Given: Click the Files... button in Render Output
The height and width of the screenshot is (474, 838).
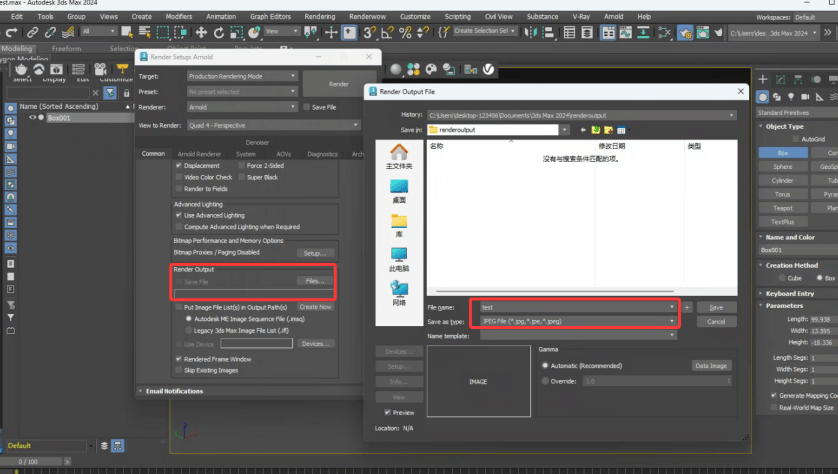Looking at the screenshot, I should point(315,281).
